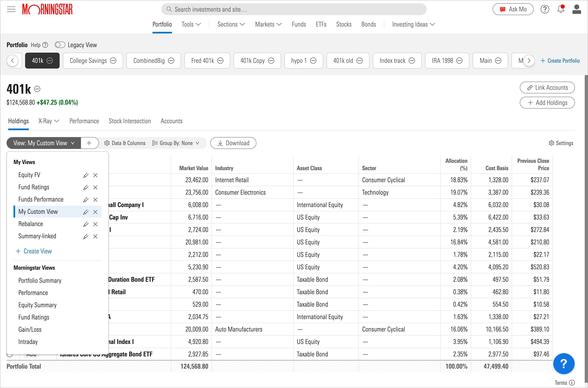The height and width of the screenshot is (388, 588).
Task: Select the CombinedBig portfolio chip
Action: point(154,61)
